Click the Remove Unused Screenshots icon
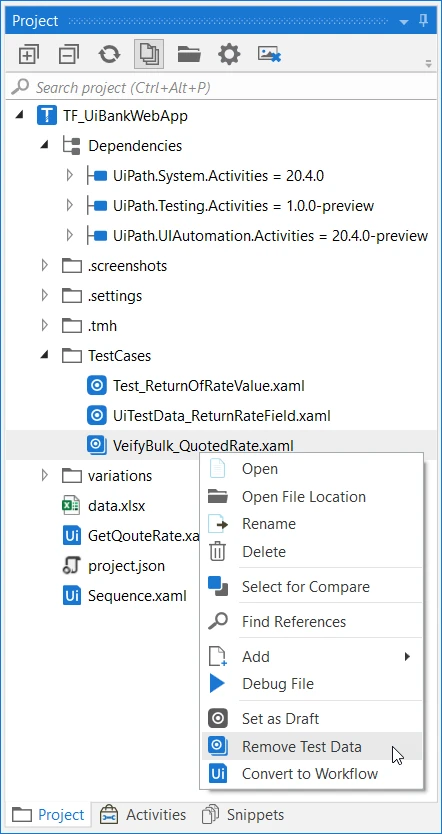Screen dimensions: 442x834 point(270,54)
